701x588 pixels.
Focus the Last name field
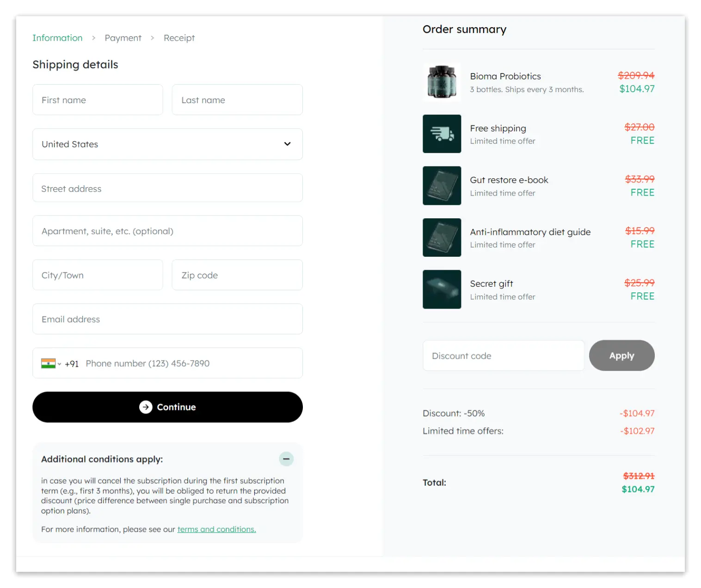(x=237, y=99)
